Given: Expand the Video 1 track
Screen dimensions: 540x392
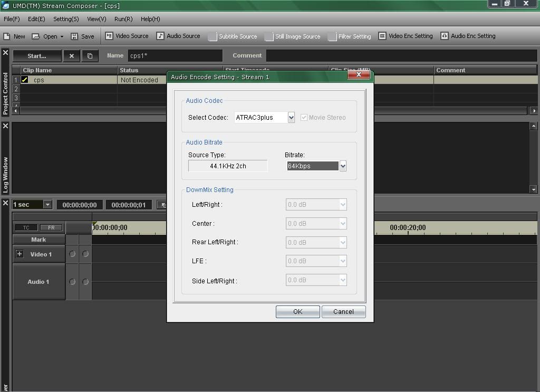Looking at the screenshot, I should 20,254.
